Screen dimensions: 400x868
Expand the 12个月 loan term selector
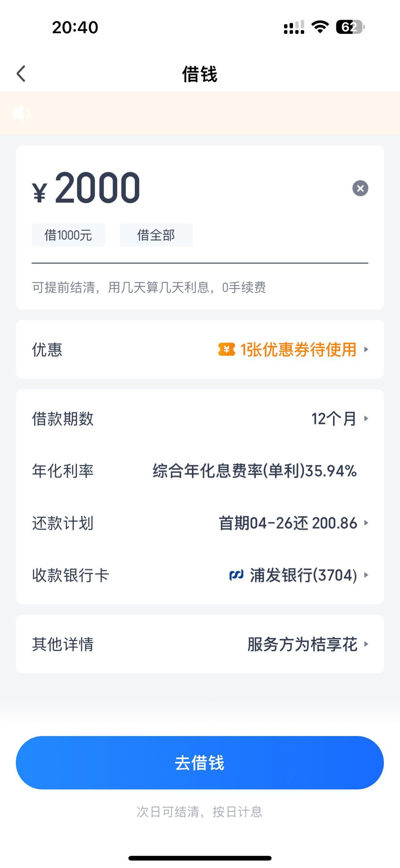(340, 419)
